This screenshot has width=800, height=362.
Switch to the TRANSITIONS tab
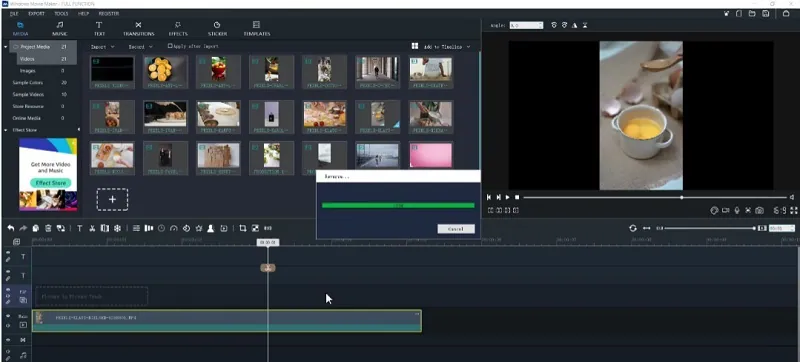pyautogui.click(x=138, y=29)
